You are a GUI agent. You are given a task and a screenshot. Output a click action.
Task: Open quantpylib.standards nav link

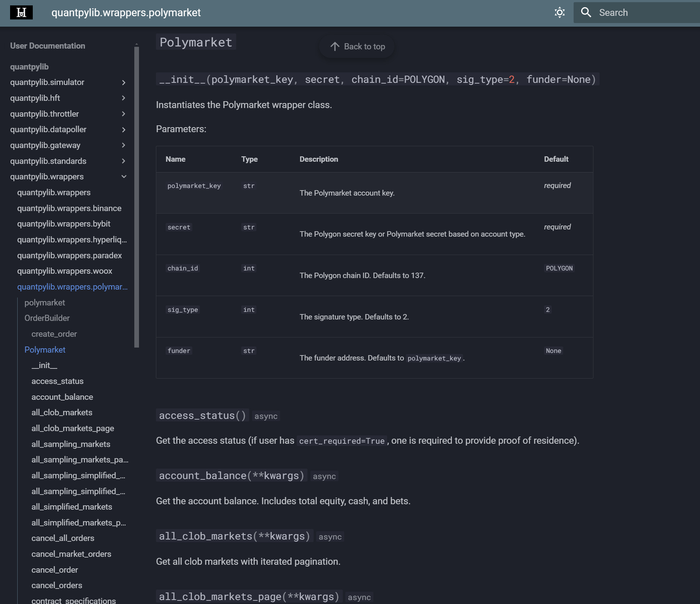pos(48,161)
